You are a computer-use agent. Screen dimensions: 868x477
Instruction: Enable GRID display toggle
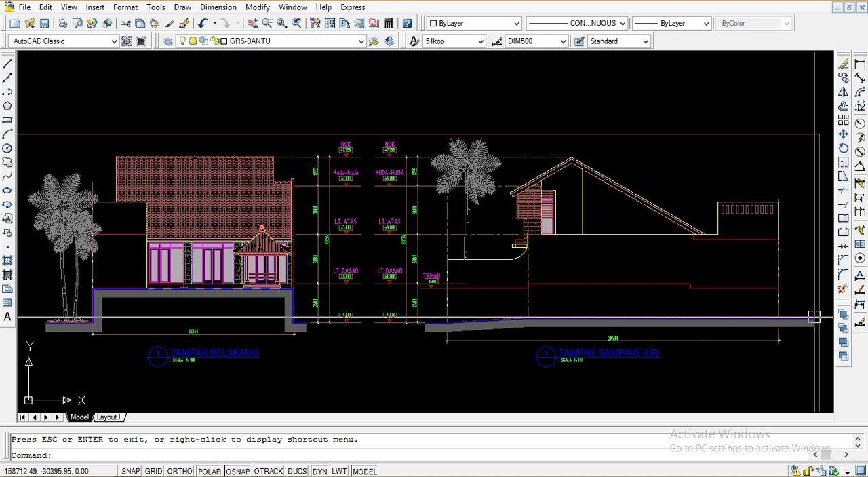coord(153,471)
